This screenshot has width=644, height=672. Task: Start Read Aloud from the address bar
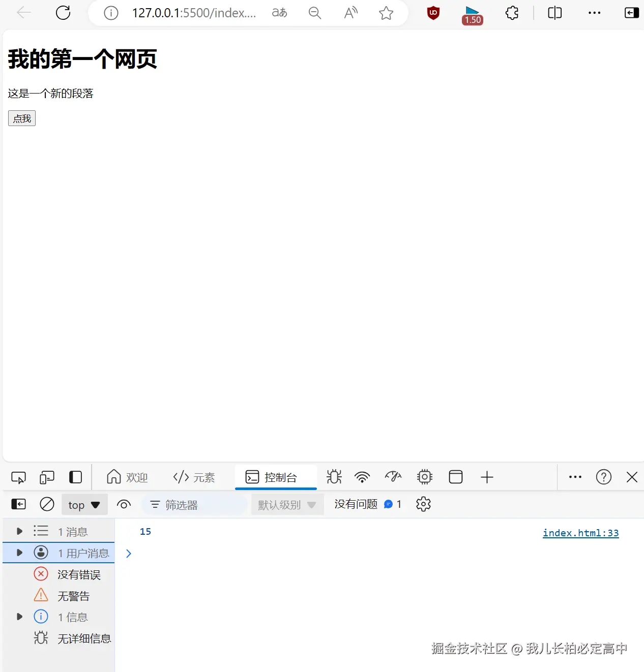tap(350, 13)
